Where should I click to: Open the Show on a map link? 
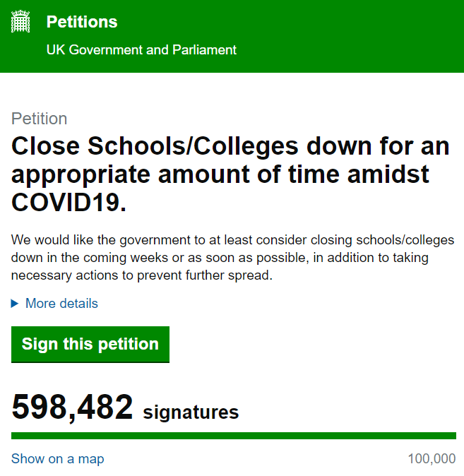pos(57,459)
